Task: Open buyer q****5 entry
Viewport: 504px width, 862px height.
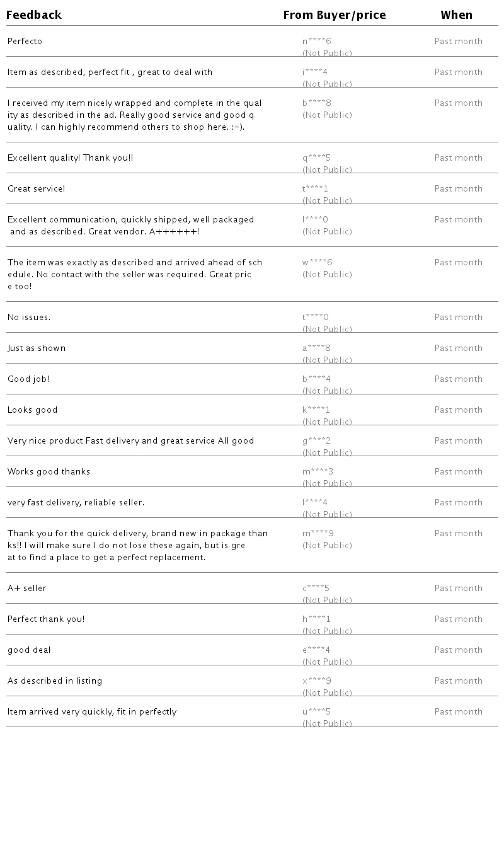Action: click(316, 158)
